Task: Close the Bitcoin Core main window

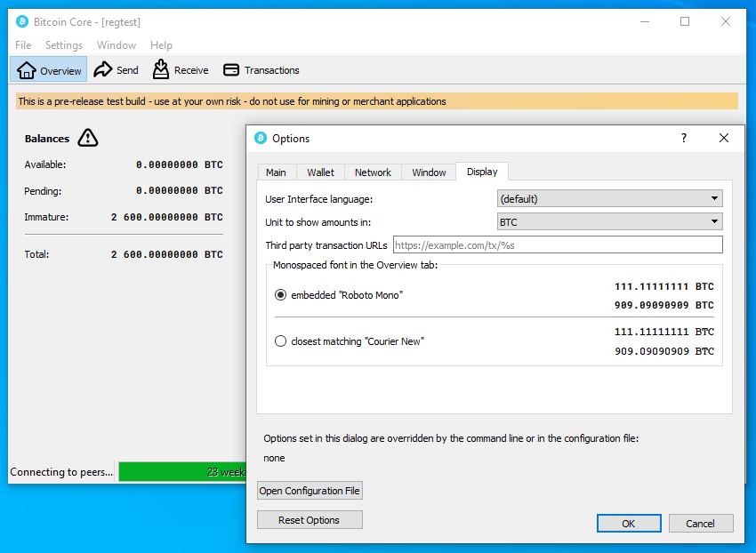Action: tap(726, 21)
